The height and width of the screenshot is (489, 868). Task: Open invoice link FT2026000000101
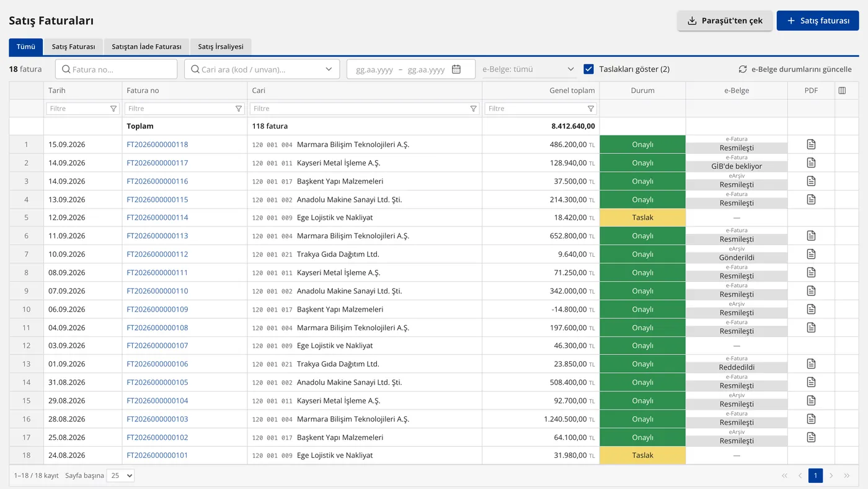pos(157,455)
